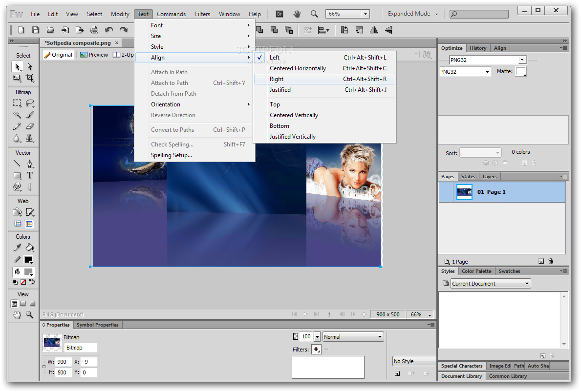
Task: Switch to Full Screen mode
Action: point(32,304)
